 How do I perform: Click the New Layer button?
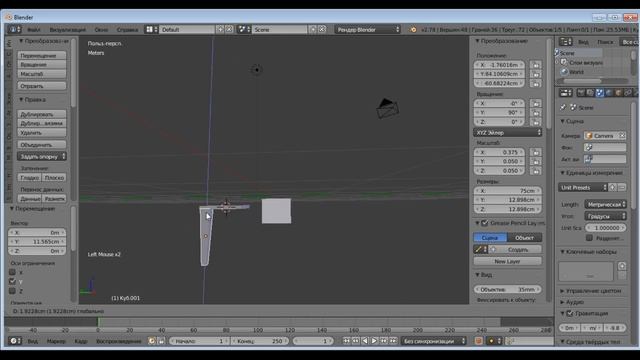(x=508, y=261)
